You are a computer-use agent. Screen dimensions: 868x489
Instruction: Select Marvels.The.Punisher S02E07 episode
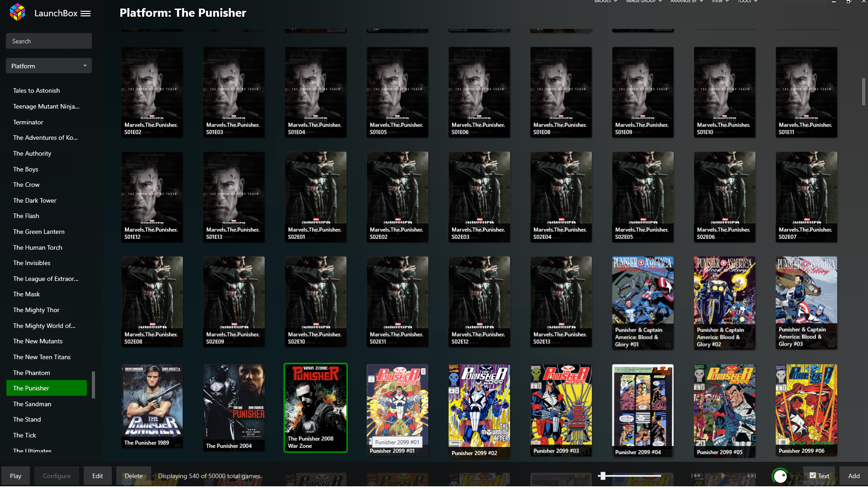pyautogui.click(x=806, y=197)
